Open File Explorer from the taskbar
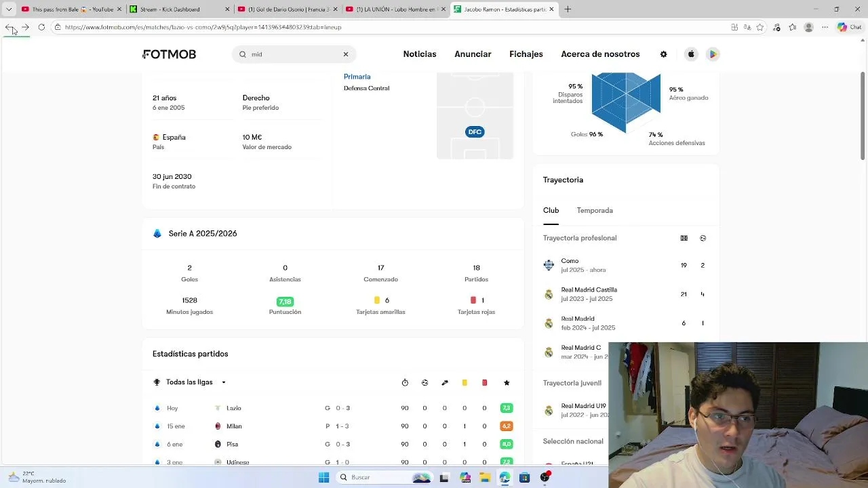Viewport: 868px width, 488px height. pyautogui.click(x=484, y=477)
